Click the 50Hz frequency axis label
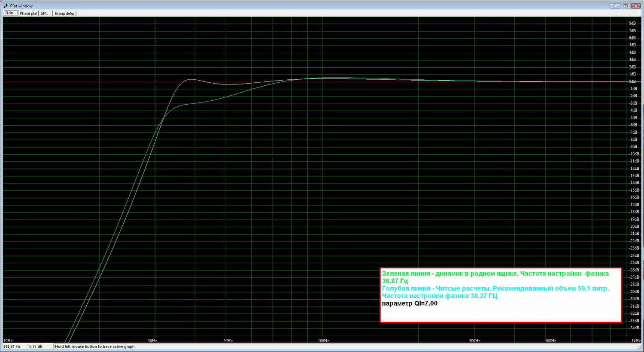Image resolution: width=644 pixels, height=352 pixels. (228, 340)
